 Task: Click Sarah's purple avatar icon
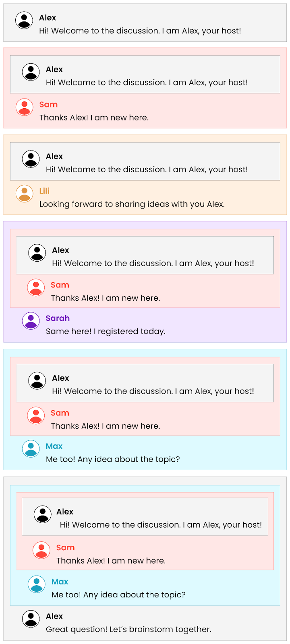(31, 321)
